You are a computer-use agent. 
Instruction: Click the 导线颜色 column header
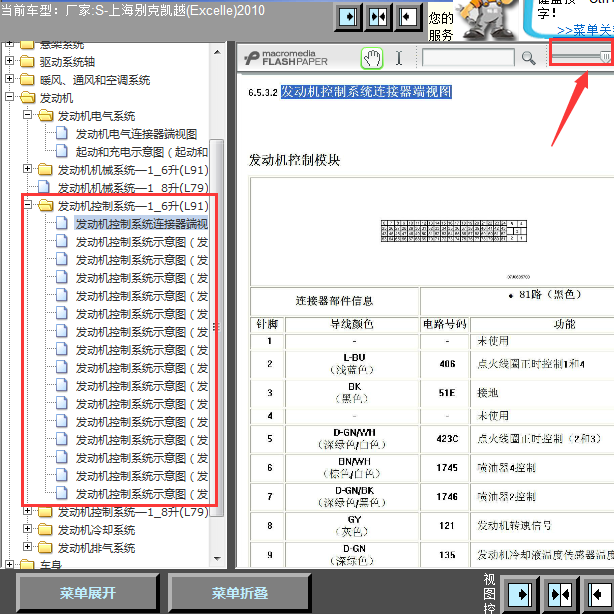[352, 325]
